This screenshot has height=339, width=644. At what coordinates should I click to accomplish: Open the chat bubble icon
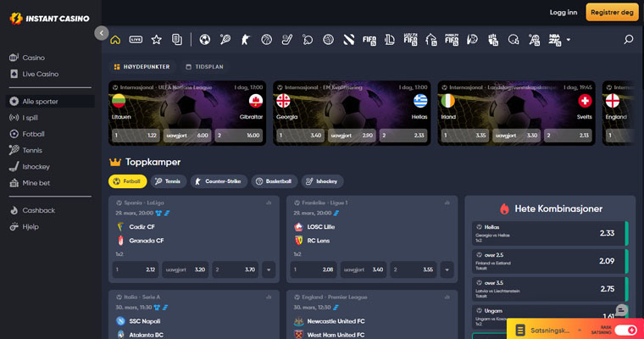coord(621,311)
